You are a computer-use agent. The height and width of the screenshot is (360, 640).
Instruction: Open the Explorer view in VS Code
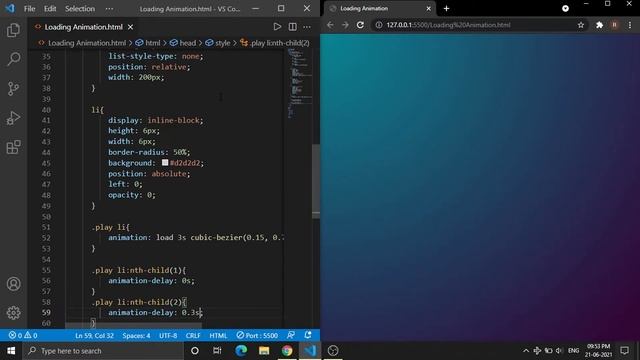coord(13,30)
